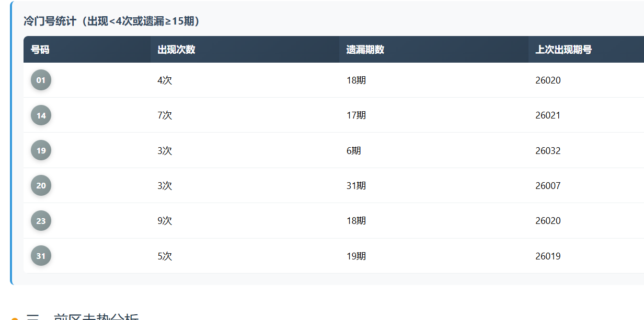Viewport: 644px width, 320px height.
Task: Click issue number 26007
Action: (x=548, y=186)
